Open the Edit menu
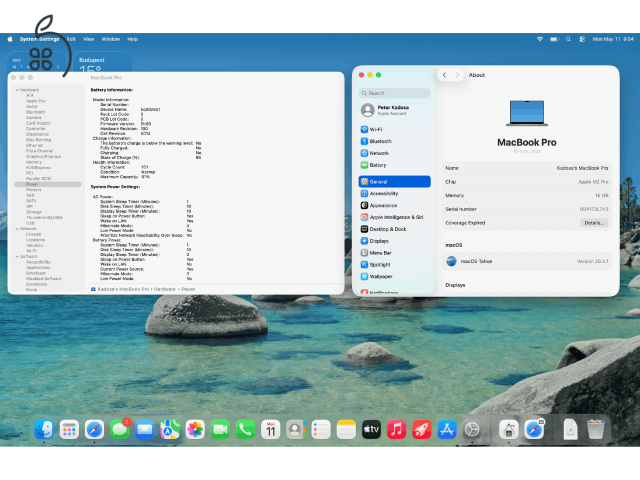This screenshot has height=480, width=640. [x=71, y=39]
